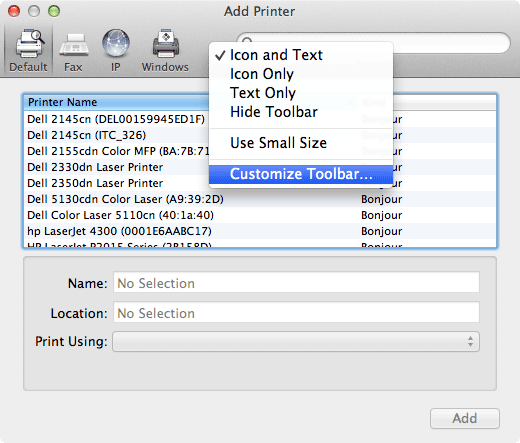Select the Default printer toolbar icon
Viewport: 520px width, 443px height.
click(x=29, y=50)
